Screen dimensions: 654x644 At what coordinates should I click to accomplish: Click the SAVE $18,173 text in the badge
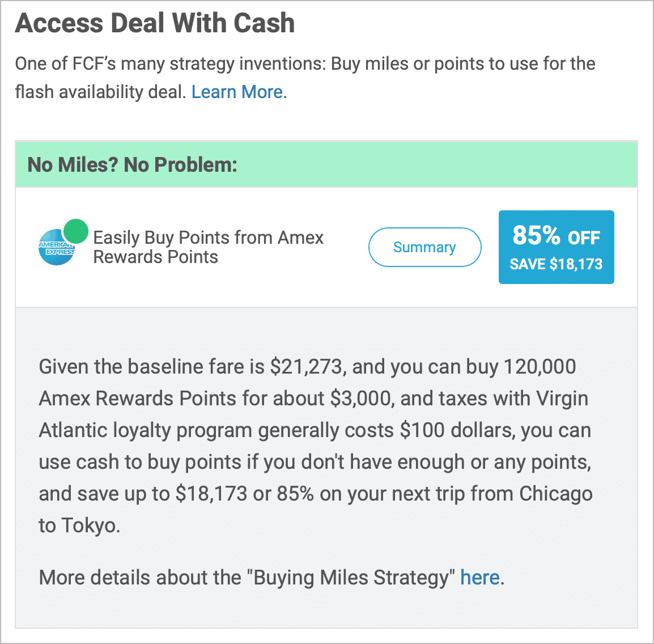(556, 264)
